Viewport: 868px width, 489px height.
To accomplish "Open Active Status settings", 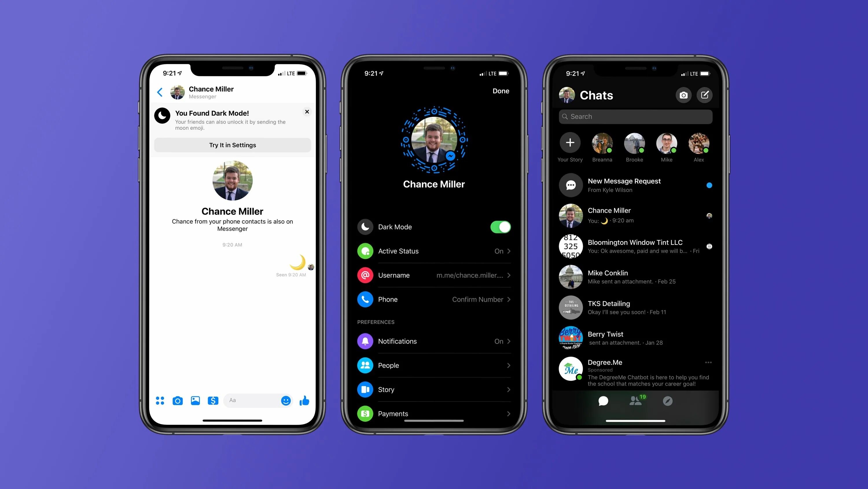I will coord(433,251).
